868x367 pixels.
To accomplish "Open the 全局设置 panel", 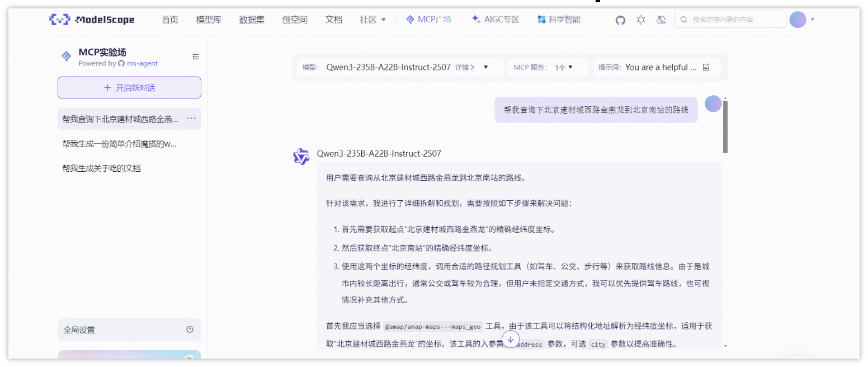I will (129, 330).
